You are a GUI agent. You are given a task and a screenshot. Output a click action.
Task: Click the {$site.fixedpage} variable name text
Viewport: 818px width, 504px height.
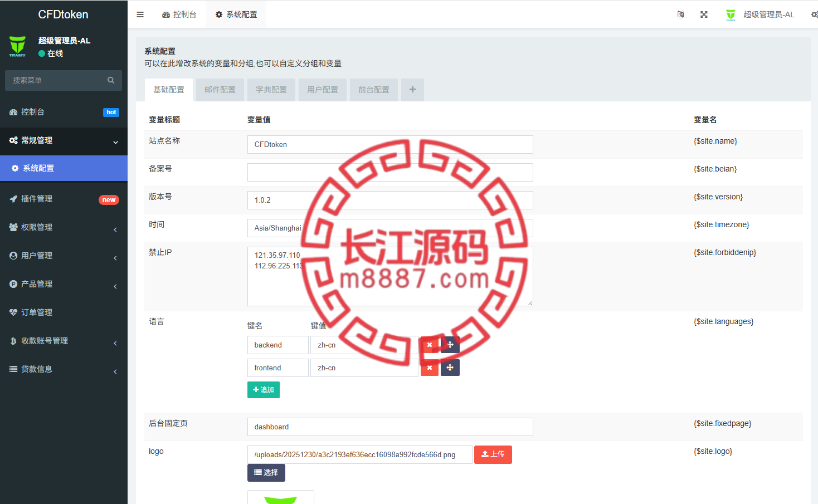click(723, 423)
